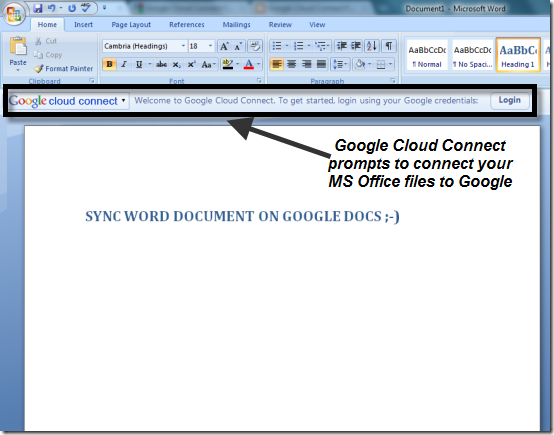Open line spacing options
The image size is (554, 435).
coord(340,64)
